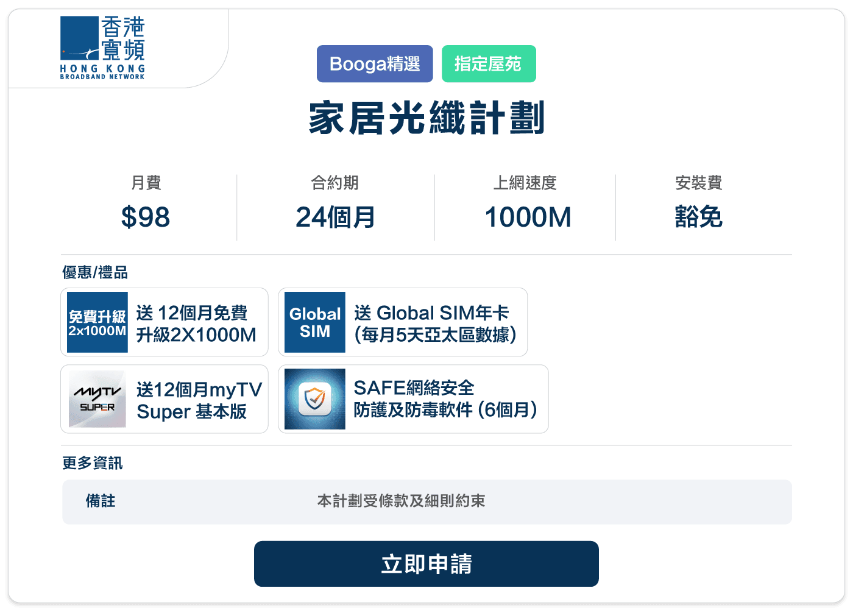Click the Booga精選 badge
This screenshot has height=616, width=853.
point(375,63)
